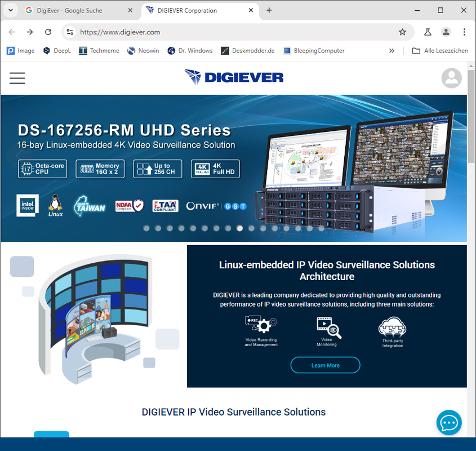Open the Alle Lesezeichen folder

[440, 51]
